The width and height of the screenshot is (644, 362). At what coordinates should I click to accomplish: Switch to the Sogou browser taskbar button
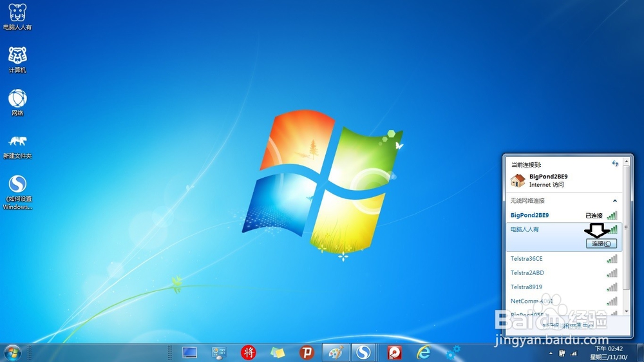point(363,352)
